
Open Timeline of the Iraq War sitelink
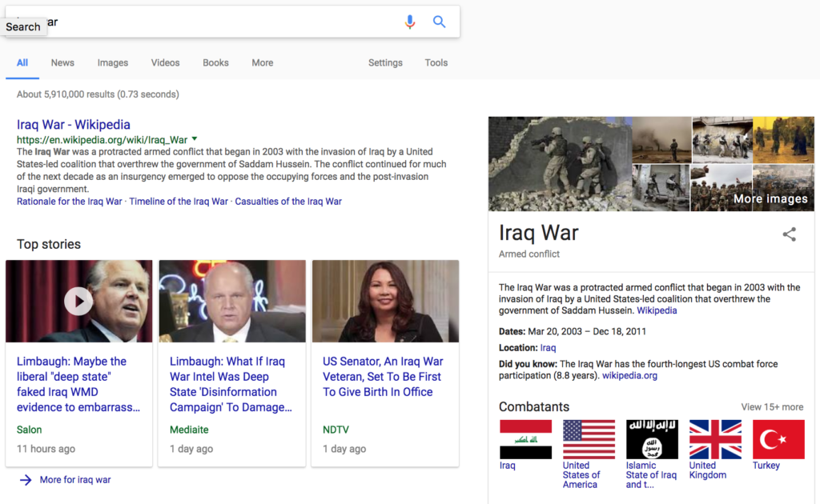179,202
